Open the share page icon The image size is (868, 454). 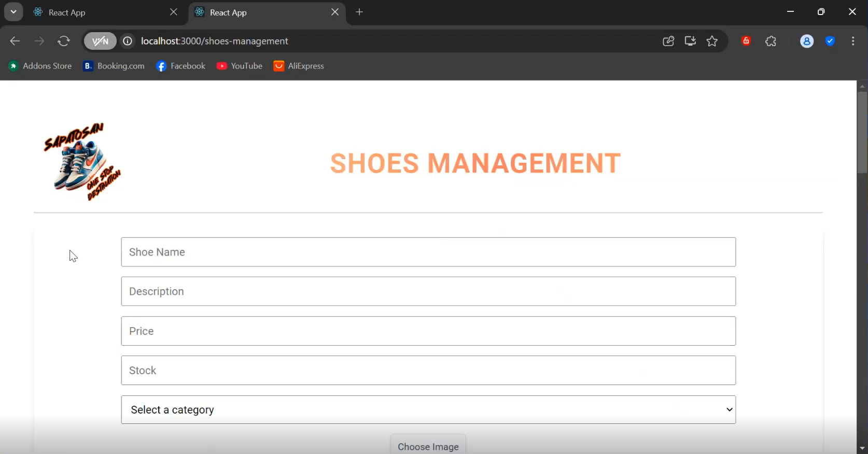668,41
